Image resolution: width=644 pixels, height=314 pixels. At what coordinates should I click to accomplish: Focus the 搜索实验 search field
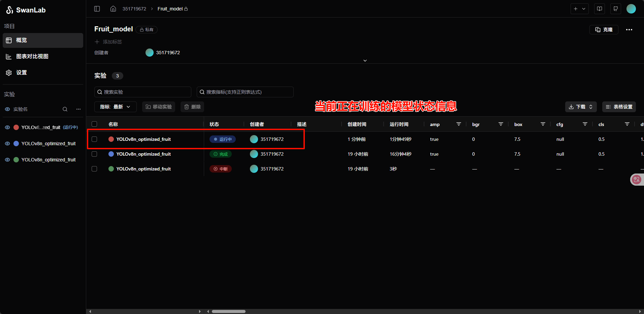point(143,92)
